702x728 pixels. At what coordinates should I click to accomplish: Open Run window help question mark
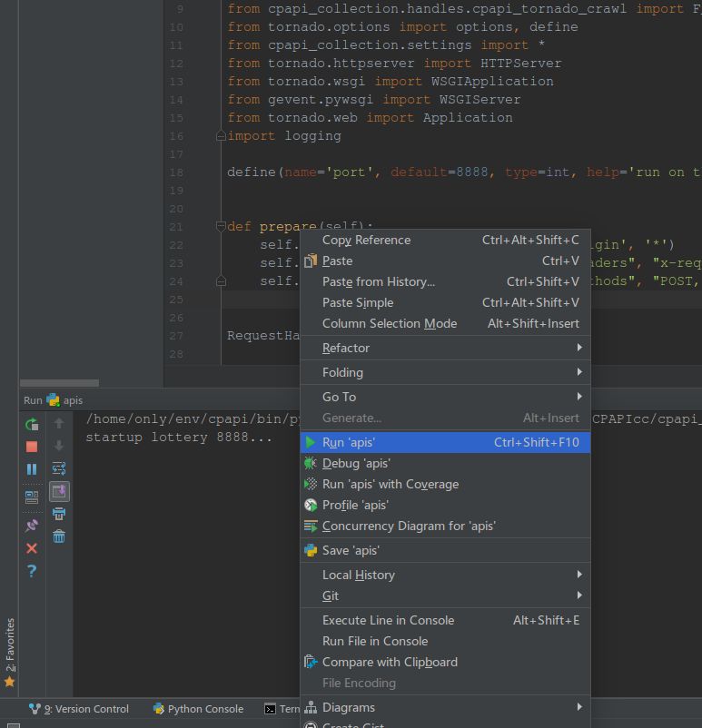pos(32,571)
